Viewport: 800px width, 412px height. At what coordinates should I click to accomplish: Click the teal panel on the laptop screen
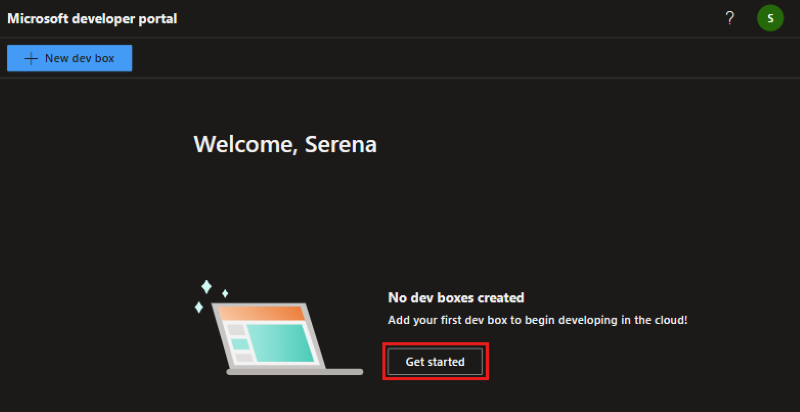[x=281, y=343]
